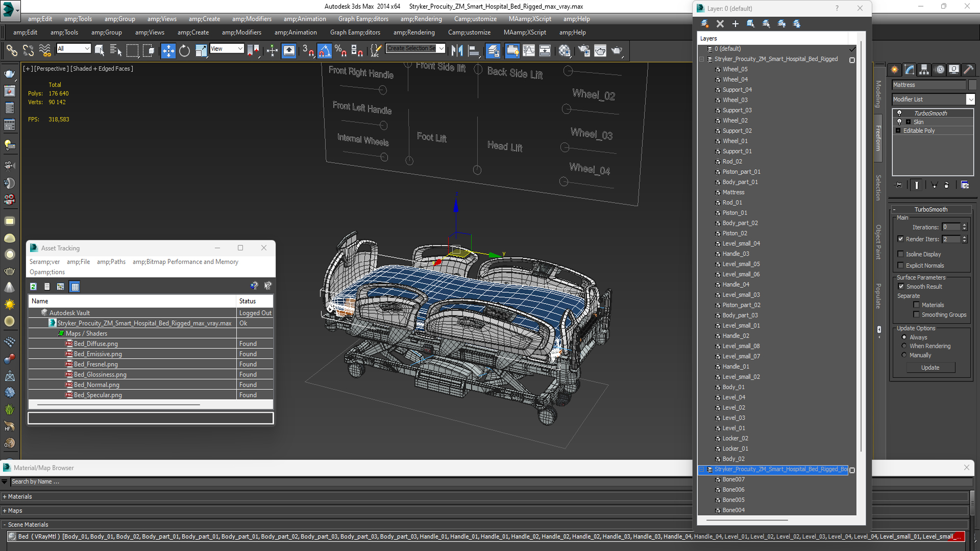980x551 pixels.
Task: Click Delete layer X icon in Layer dialog
Action: (720, 23)
